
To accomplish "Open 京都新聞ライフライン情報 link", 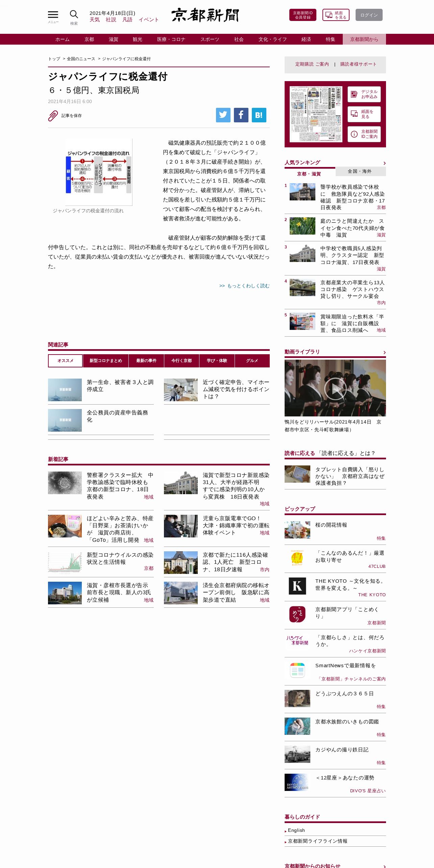I will (318, 841).
